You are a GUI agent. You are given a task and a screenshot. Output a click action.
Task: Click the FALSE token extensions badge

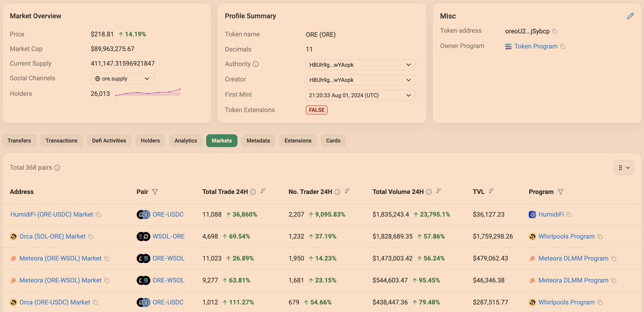pos(317,110)
